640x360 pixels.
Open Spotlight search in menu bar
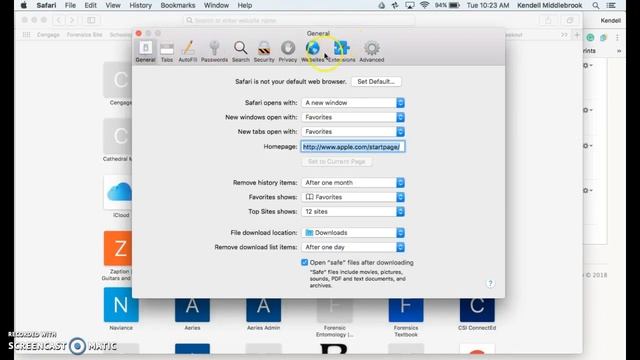pos(596,5)
